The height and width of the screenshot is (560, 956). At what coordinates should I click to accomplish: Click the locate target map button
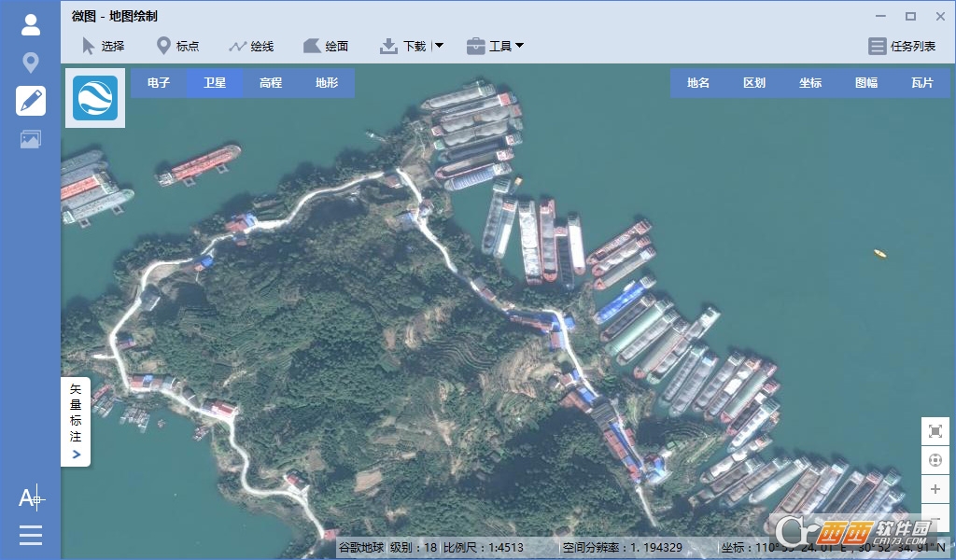935,460
